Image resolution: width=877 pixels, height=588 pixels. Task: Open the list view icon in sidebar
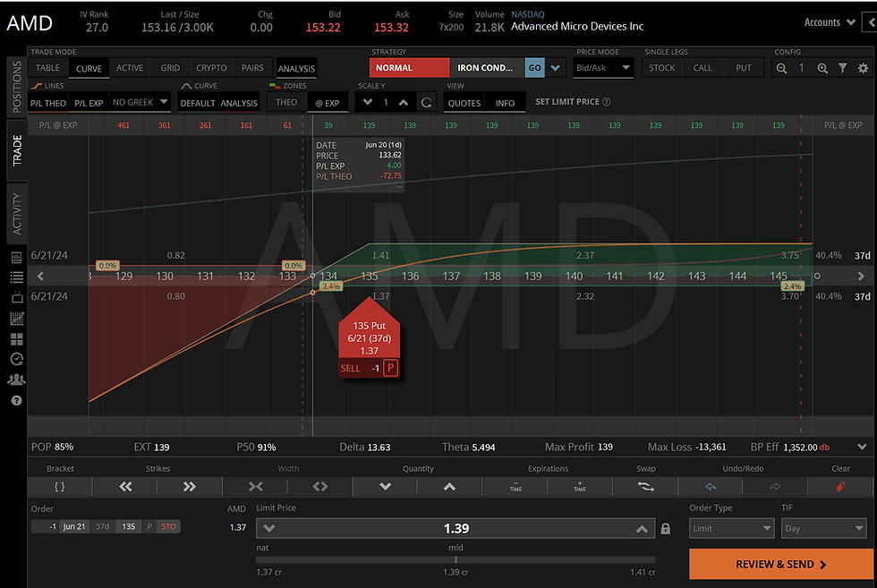coord(16,277)
